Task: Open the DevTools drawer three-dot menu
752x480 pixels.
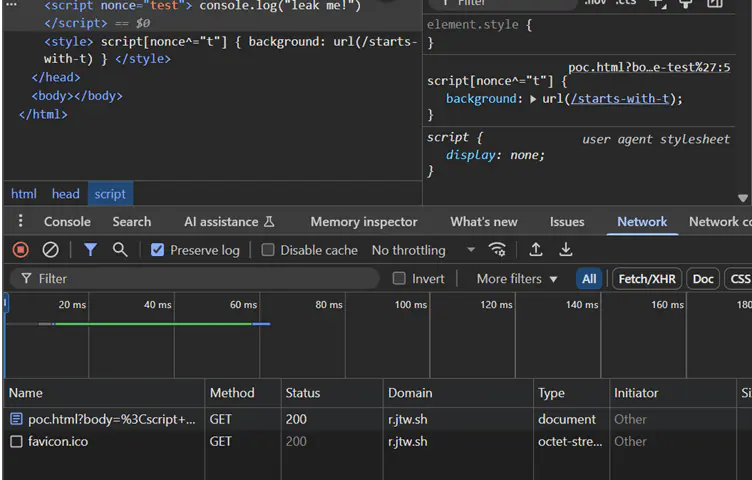Action: [x=20, y=222]
